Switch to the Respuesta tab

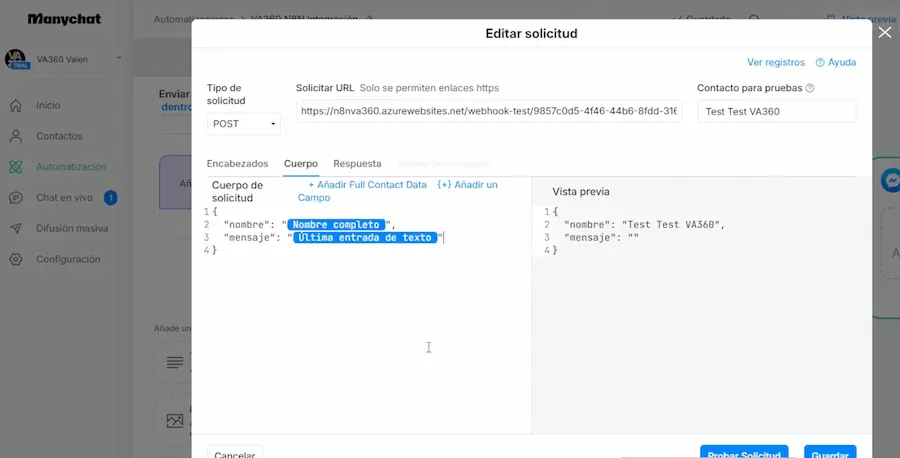click(x=357, y=164)
